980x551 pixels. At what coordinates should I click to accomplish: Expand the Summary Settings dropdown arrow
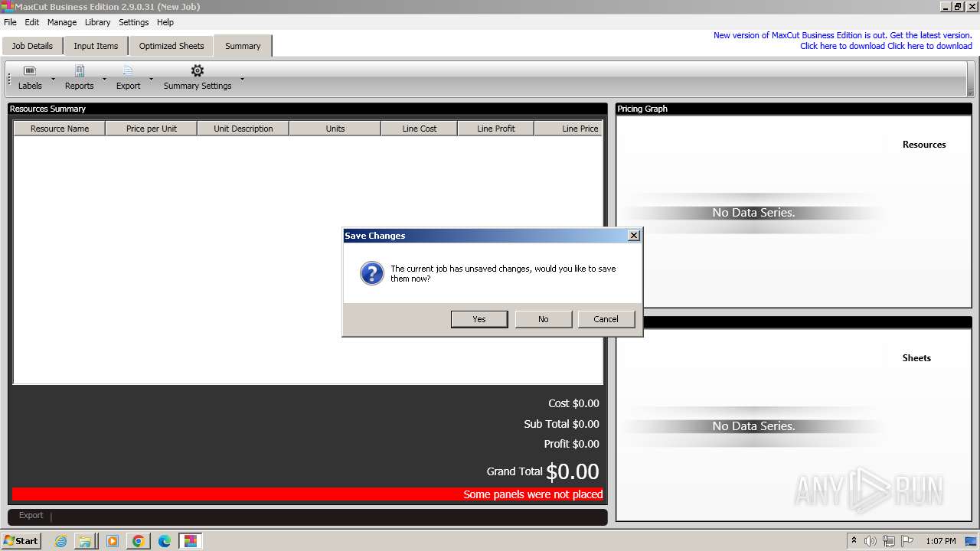242,78
